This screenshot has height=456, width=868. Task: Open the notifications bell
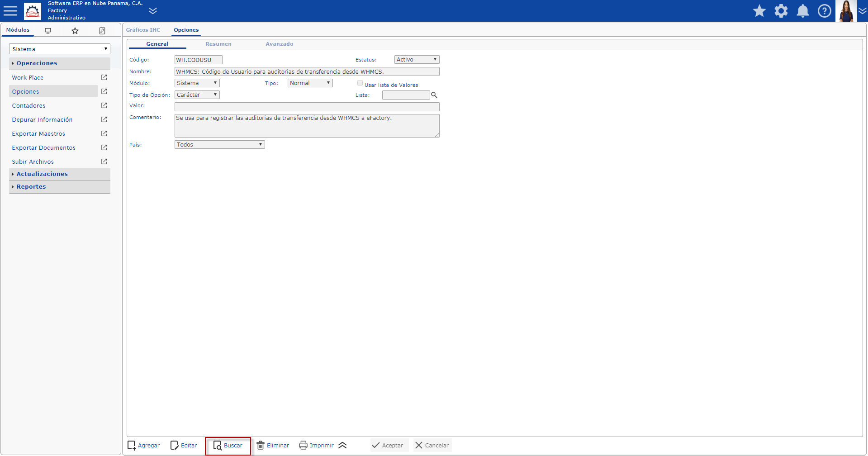pyautogui.click(x=803, y=11)
